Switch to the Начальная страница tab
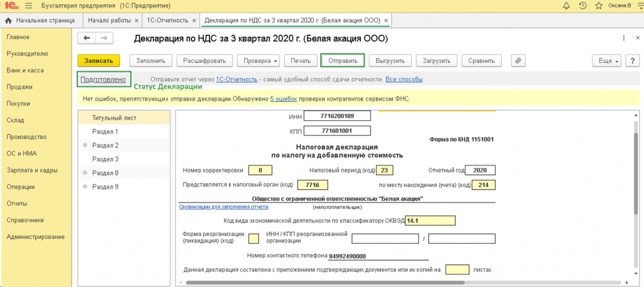This screenshot has height=287, width=644. pos(40,20)
